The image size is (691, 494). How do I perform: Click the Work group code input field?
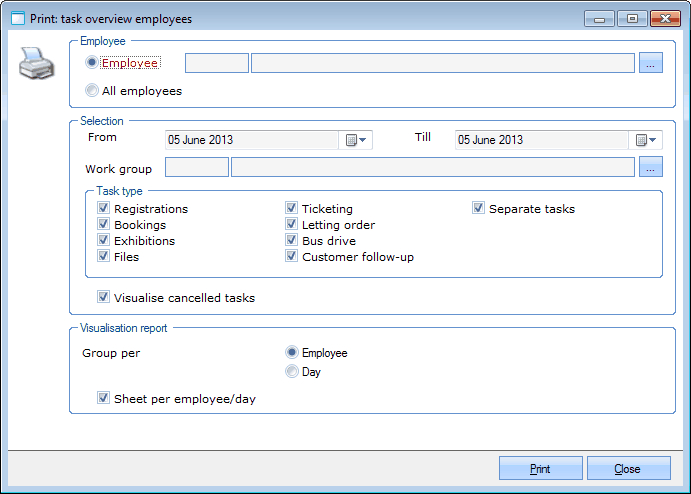[x=196, y=167]
